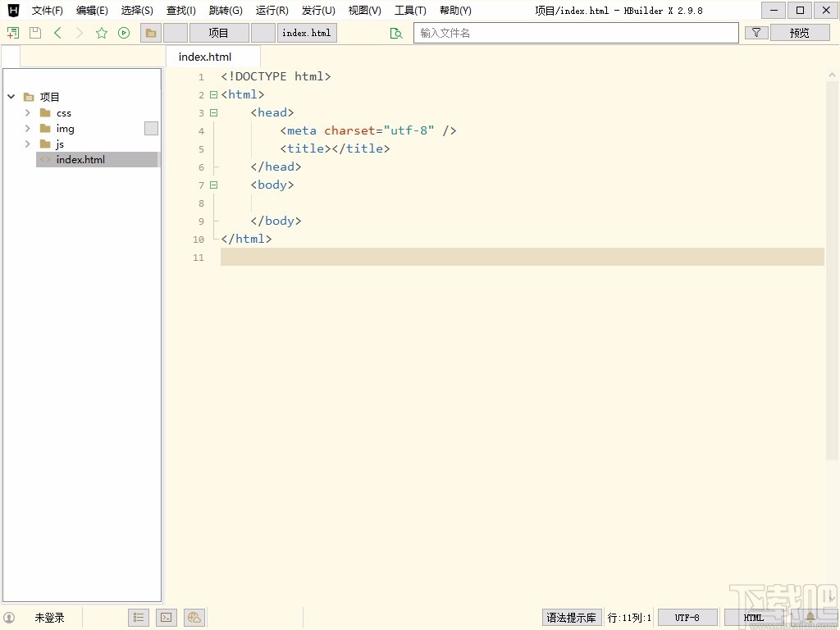Collapse the html tag fold marker
This screenshot has width=840, height=630.
pyautogui.click(x=214, y=94)
